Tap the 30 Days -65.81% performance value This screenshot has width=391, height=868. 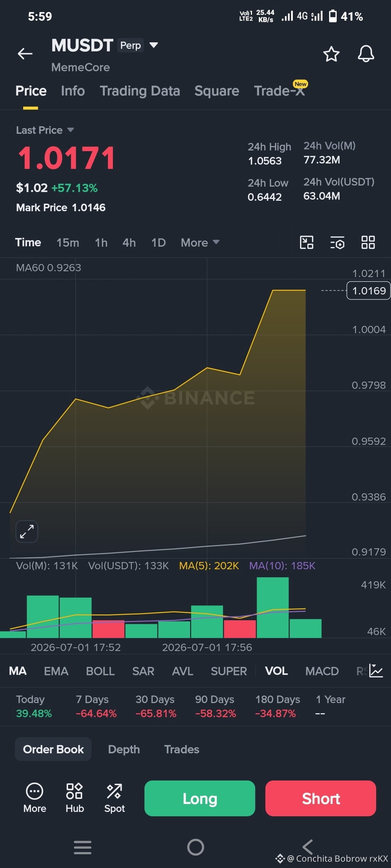(x=156, y=714)
